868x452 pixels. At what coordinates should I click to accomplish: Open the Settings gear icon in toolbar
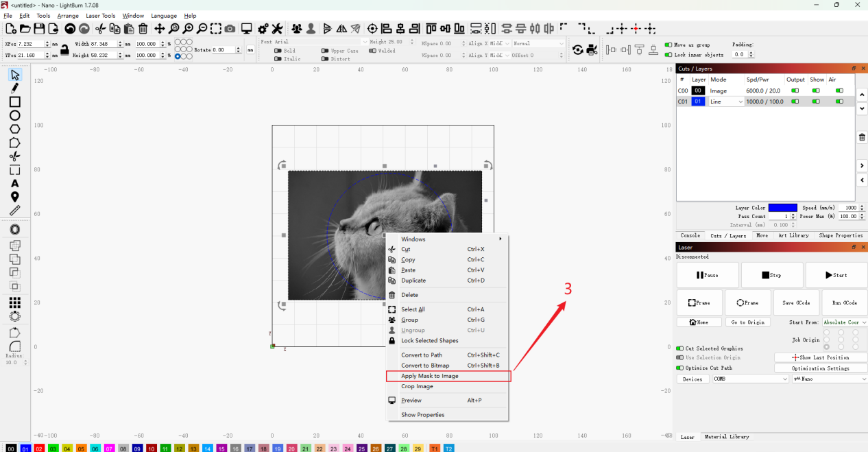263,29
